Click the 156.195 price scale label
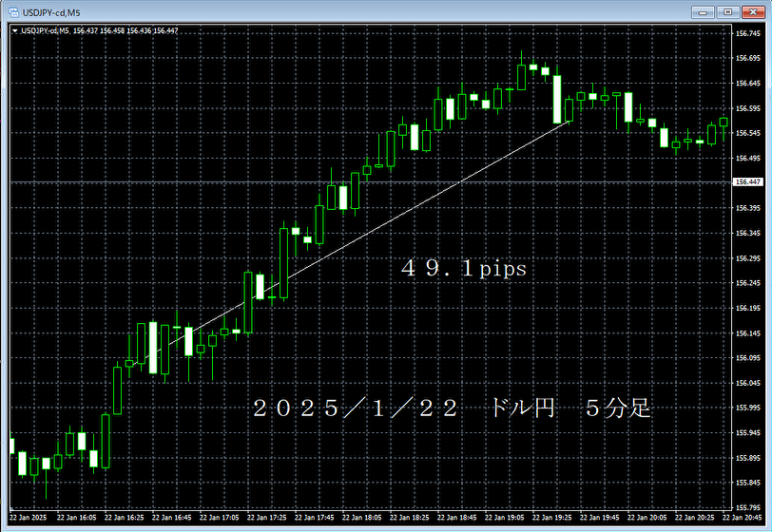 (748, 308)
